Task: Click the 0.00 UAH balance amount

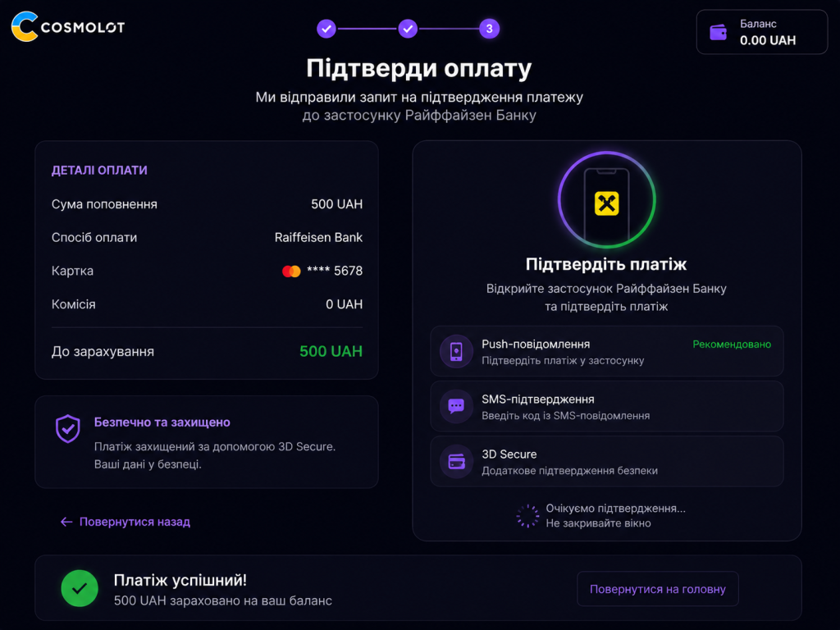Action: tap(768, 40)
